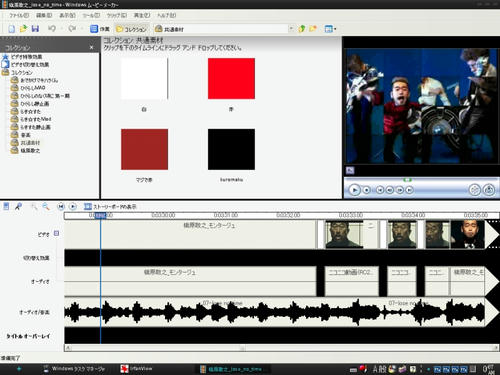
Task: Open the Views dropdown in the toolbar
Action: tap(330, 29)
